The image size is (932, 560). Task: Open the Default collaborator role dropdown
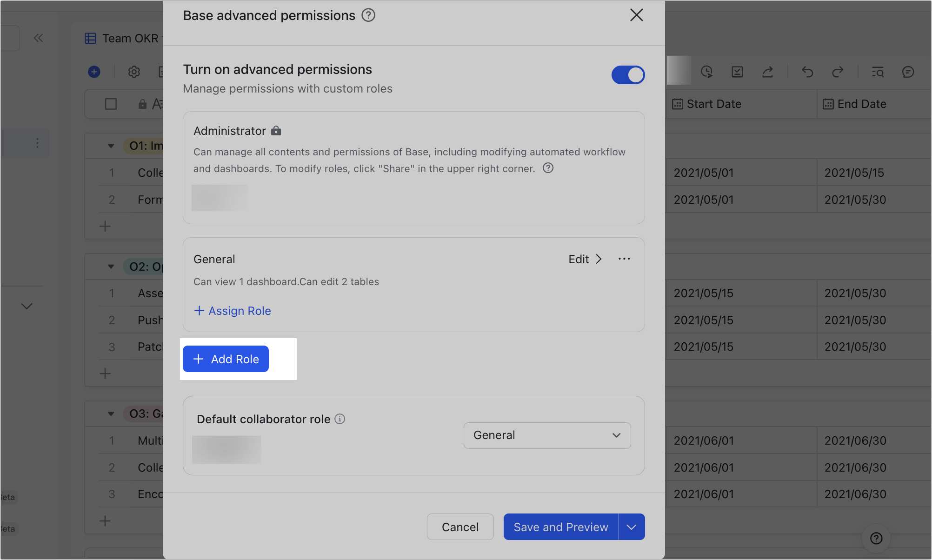click(x=547, y=435)
